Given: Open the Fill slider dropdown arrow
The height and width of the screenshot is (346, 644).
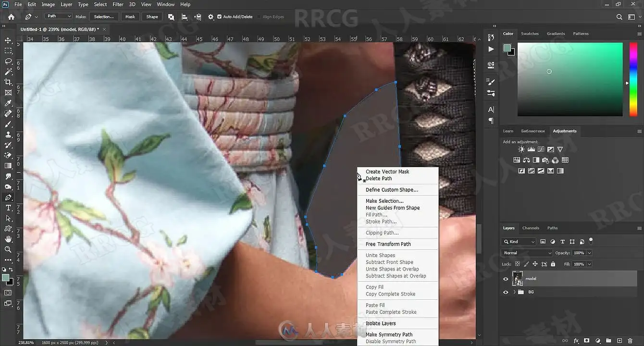Looking at the screenshot, I should tap(589, 264).
